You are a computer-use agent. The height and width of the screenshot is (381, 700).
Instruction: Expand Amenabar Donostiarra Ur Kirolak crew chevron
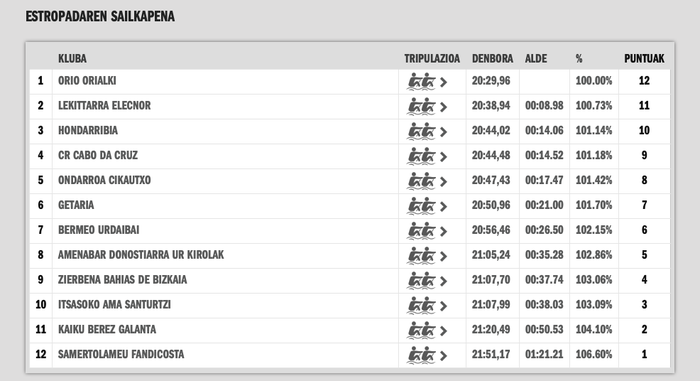(443, 256)
